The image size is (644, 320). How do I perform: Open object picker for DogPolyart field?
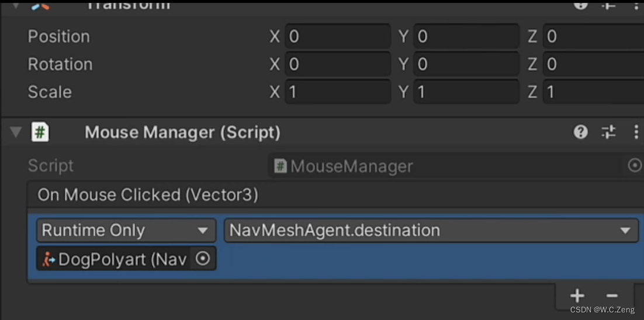202,259
